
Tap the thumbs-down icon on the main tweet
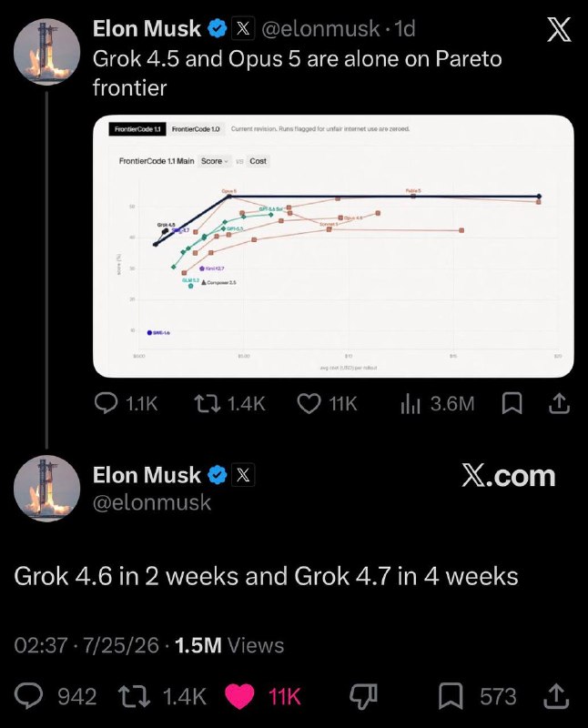pos(363,696)
